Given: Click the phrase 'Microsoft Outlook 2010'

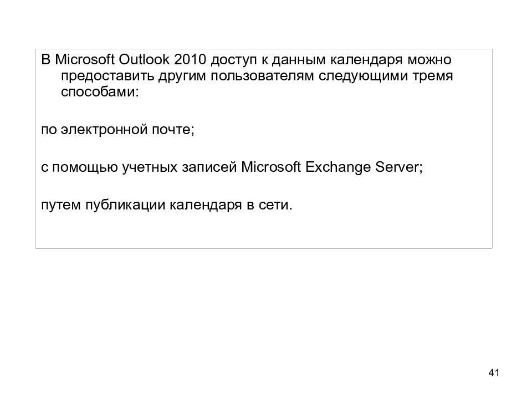Looking at the screenshot, I should tap(131, 60).
